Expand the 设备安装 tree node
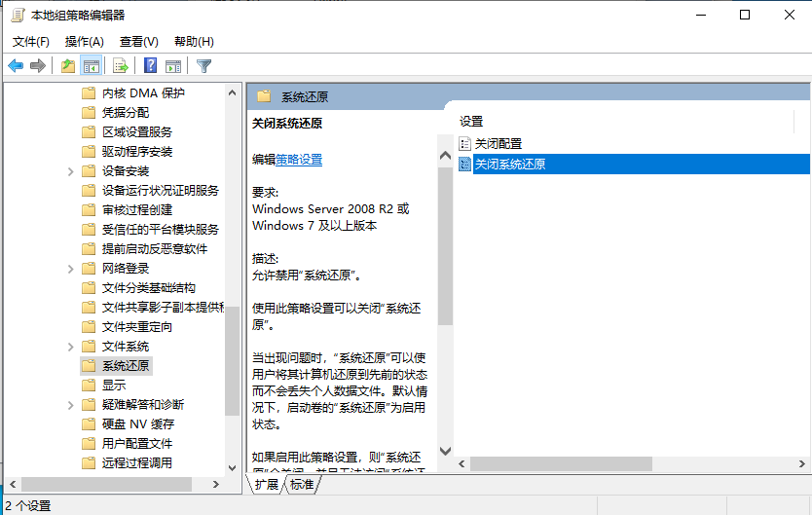Screen dimensions: 812x515 (71, 171)
